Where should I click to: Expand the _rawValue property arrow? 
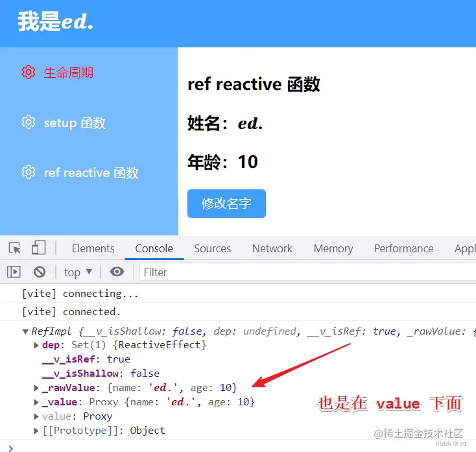point(36,388)
